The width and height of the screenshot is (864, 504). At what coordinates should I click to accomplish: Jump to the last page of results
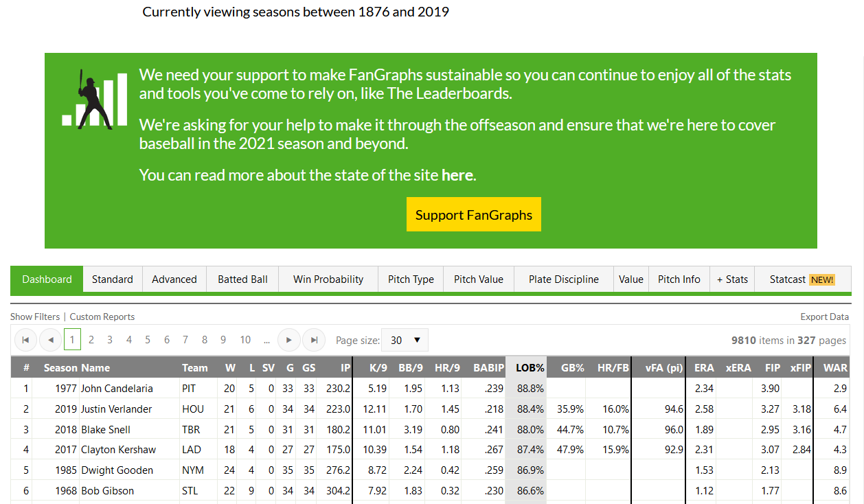tap(314, 340)
